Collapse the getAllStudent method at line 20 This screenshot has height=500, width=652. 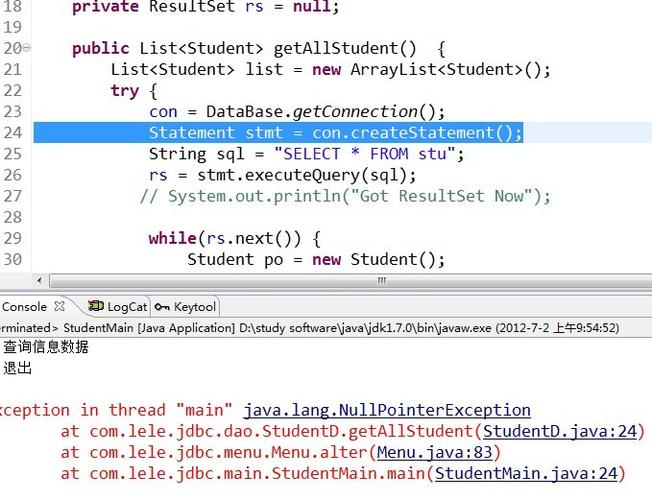27,48
